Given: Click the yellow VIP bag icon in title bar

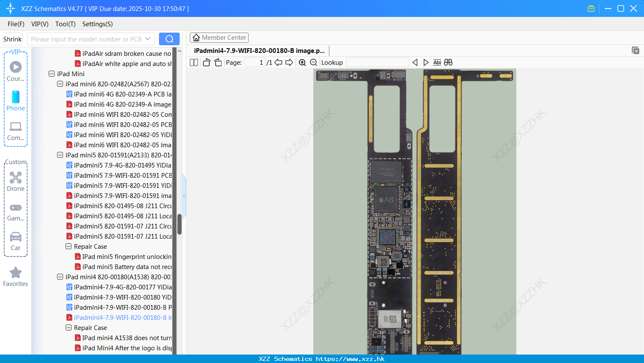Looking at the screenshot, I should click(591, 8).
